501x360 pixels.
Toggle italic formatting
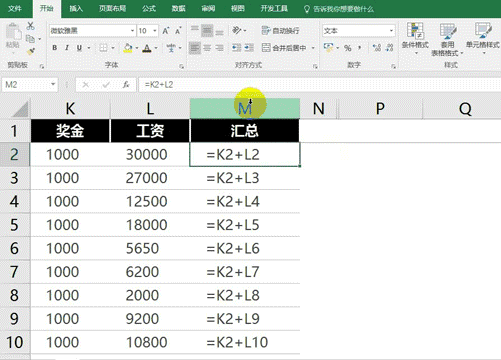[x=67, y=48]
